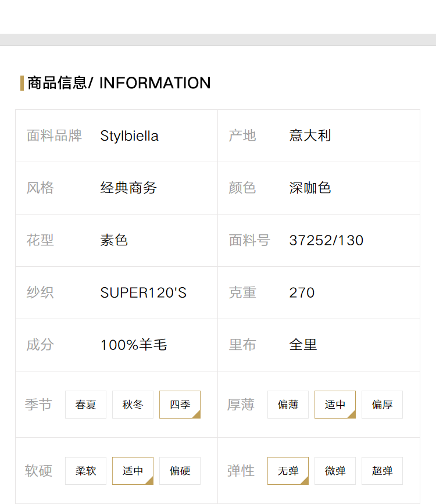The width and height of the screenshot is (436, 504).
Task: Click the weight value 270
Action: 302,292
